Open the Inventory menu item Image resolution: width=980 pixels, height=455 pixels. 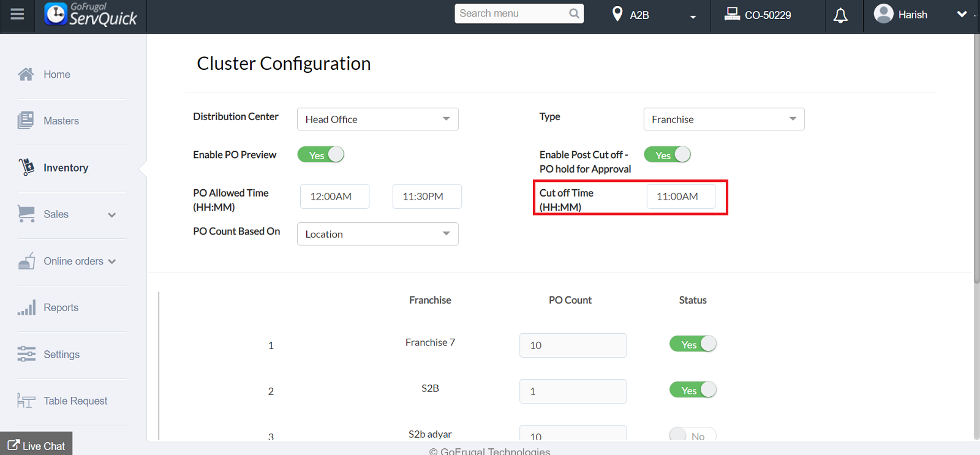coord(66,168)
